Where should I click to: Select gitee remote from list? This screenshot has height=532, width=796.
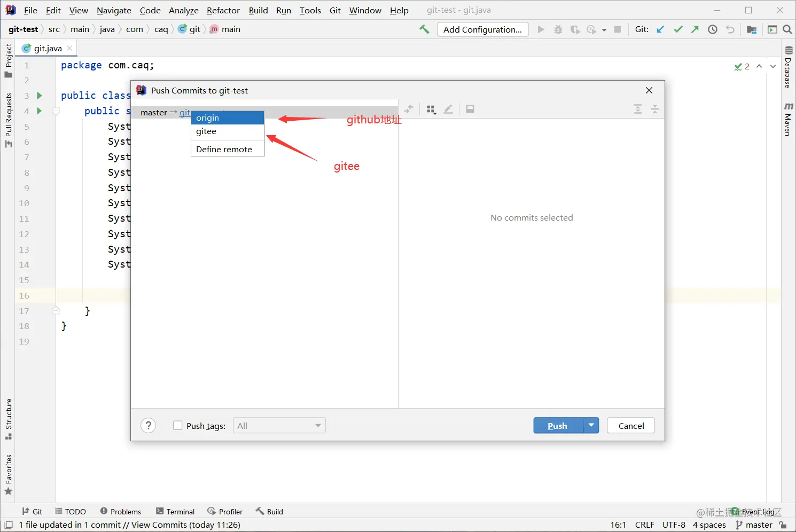[228, 131]
